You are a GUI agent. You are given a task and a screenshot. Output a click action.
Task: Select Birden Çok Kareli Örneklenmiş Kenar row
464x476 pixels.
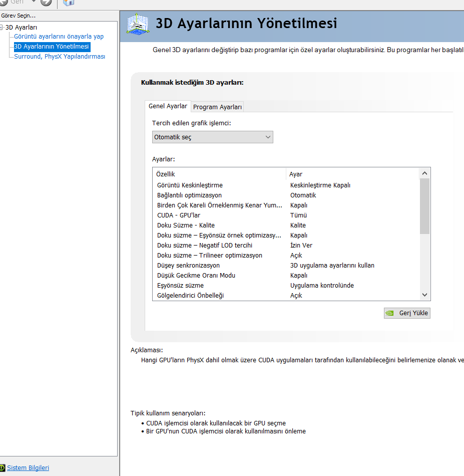click(286, 205)
